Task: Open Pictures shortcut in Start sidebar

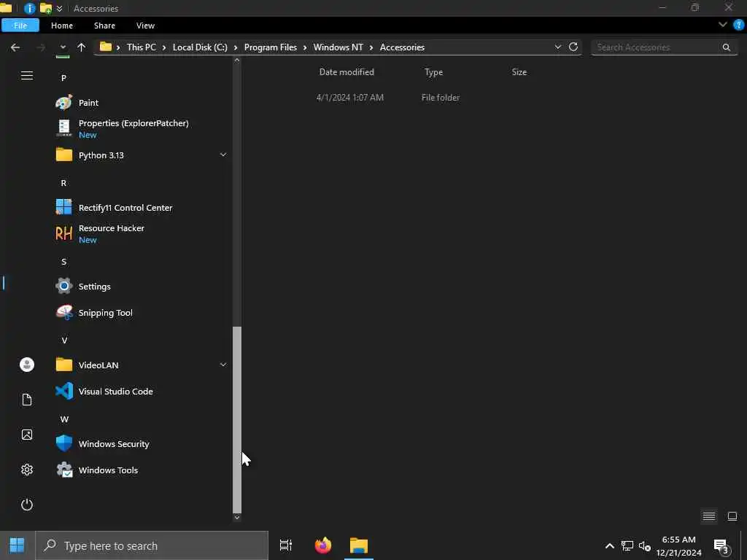Action: (27, 435)
